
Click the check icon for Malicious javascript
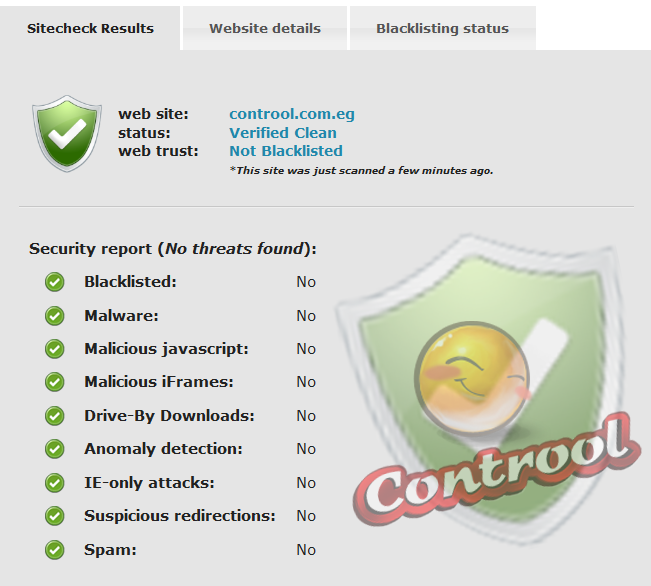[55, 349]
